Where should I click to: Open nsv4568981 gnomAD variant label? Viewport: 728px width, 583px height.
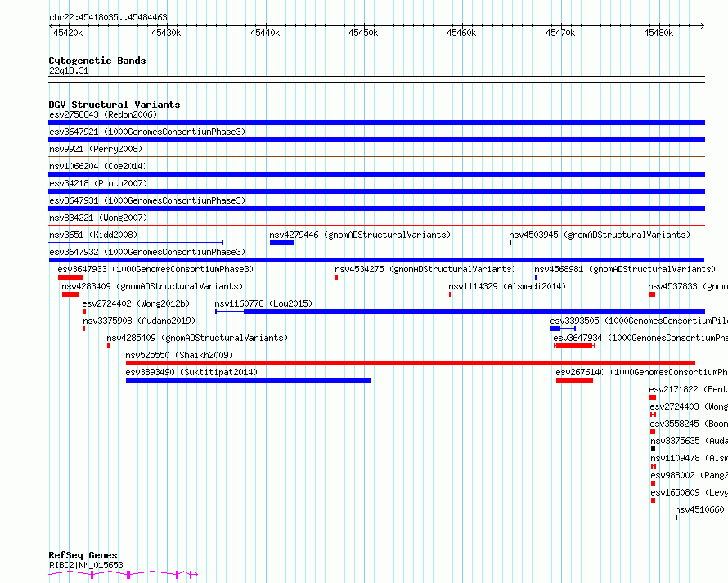[x=625, y=269]
